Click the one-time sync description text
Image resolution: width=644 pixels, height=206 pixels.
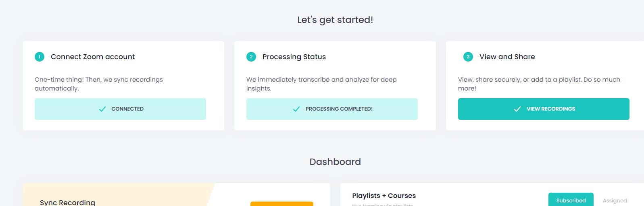[99, 84]
